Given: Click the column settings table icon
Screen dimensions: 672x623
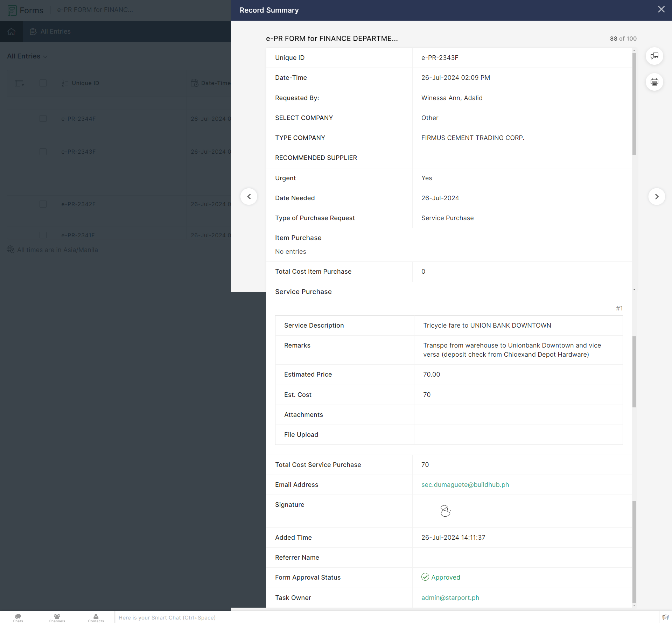Looking at the screenshot, I should (x=19, y=83).
